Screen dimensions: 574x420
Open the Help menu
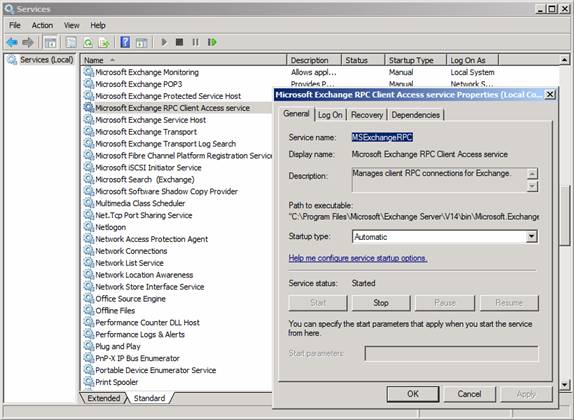coord(98,25)
